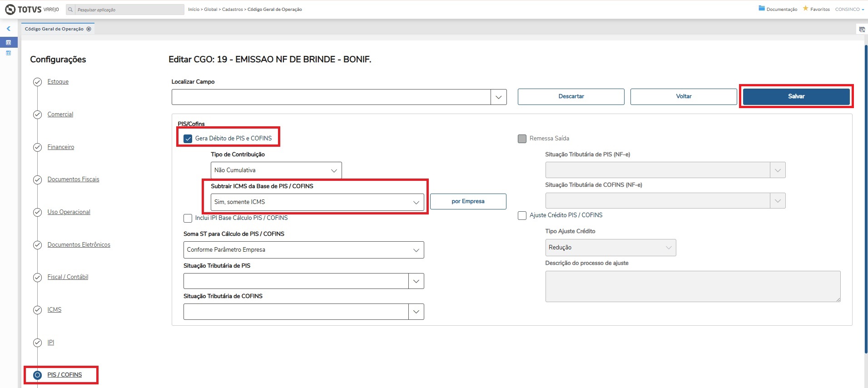868x388 pixels.
Task: Go to PIS / COFINS section link
Action: click(x=64, y=375)
